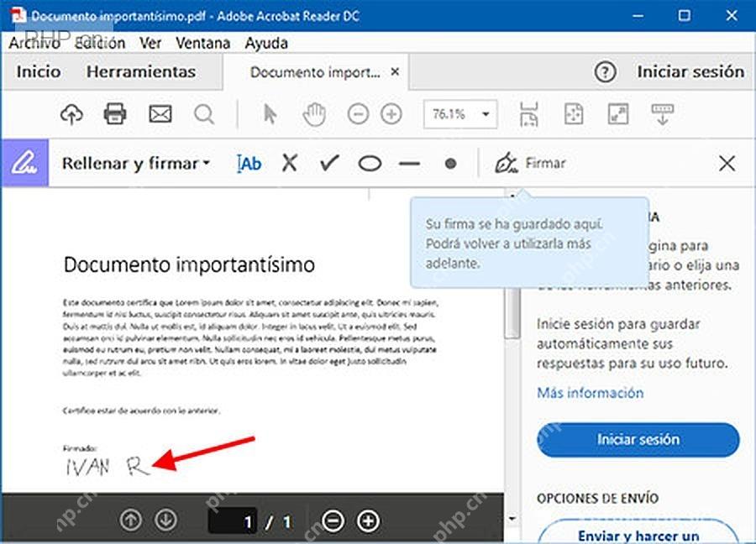Switch to the Inicio tab
The height and width of the screenshot is (544, 756).
(39, 72)
